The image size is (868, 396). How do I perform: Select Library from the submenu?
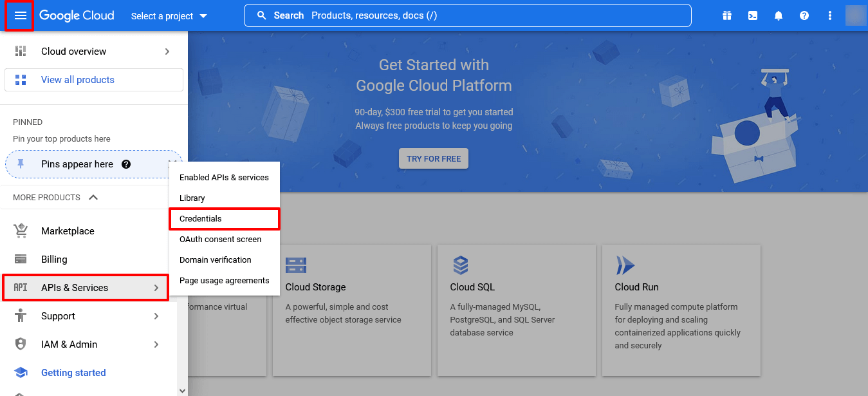(x=224, y=198)
